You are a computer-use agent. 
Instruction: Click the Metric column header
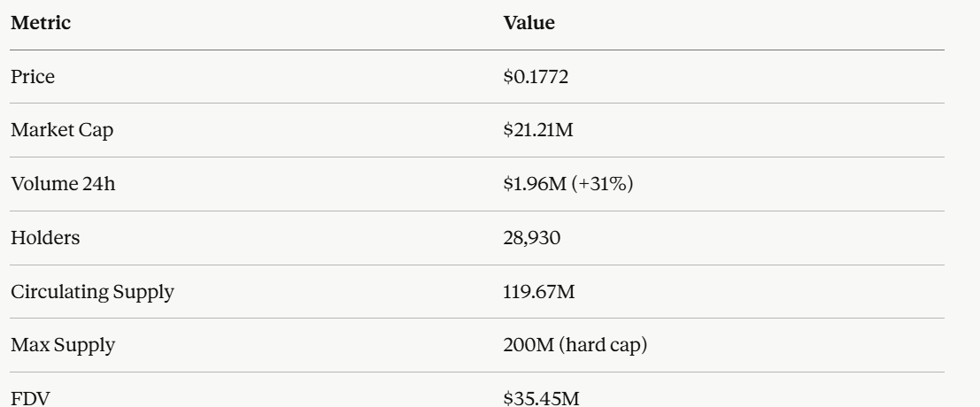[x=41, y=24]
